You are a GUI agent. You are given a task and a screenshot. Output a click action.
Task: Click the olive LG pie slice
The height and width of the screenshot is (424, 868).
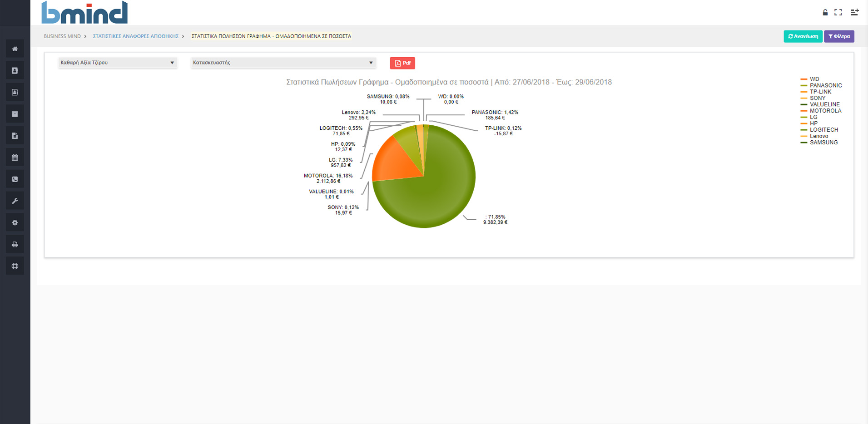409,143
